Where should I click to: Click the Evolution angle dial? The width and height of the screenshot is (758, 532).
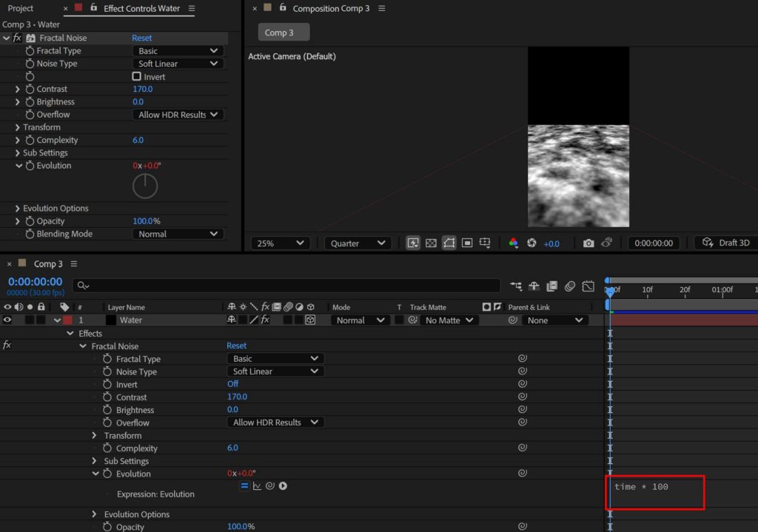[145, 186]
